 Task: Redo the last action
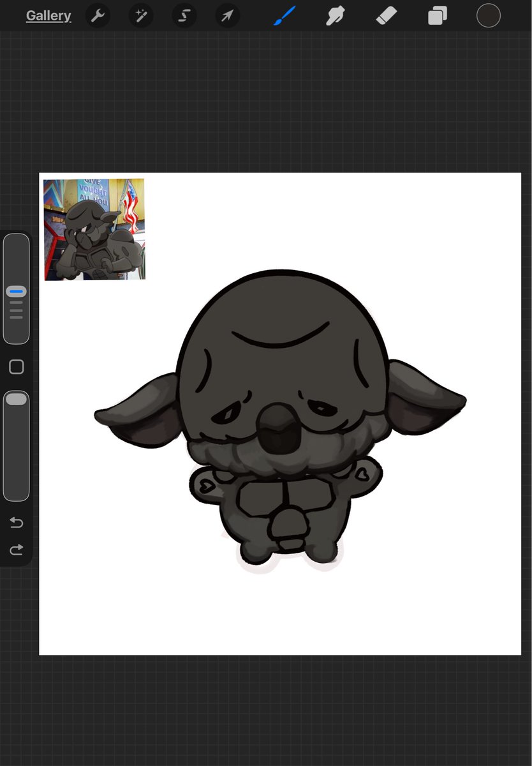click(17, 549)
